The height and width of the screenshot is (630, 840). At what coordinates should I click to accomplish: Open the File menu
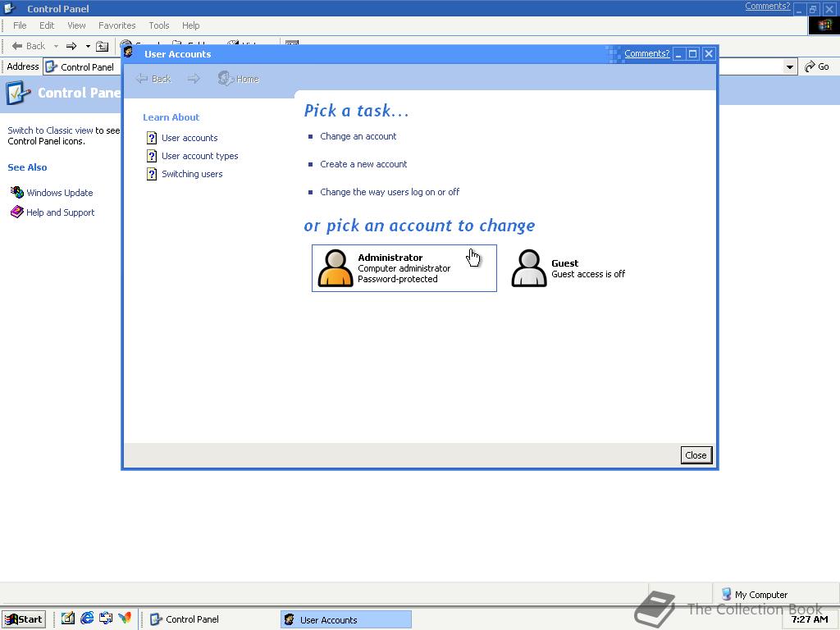pyautogui.click(x=20, y=25)
